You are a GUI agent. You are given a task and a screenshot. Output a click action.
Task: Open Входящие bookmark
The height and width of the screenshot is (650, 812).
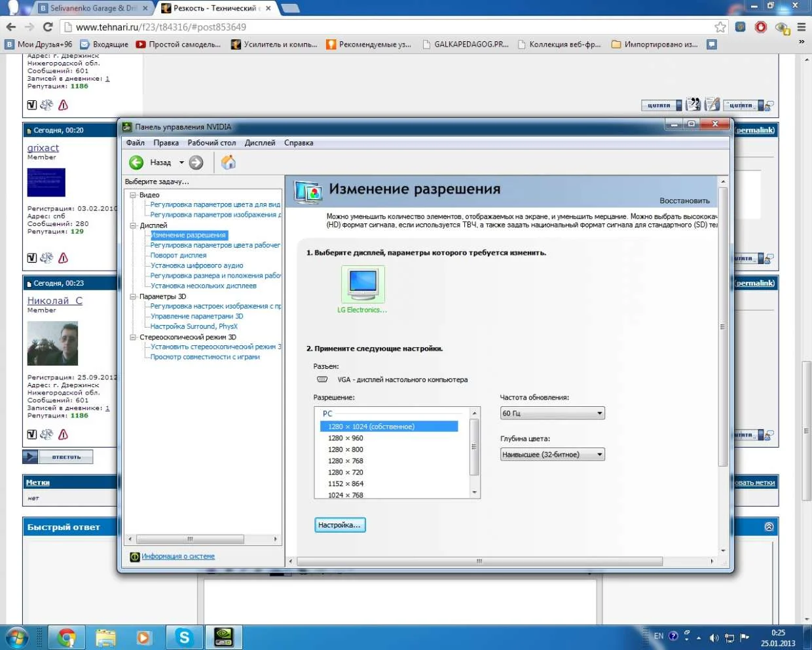104,45
